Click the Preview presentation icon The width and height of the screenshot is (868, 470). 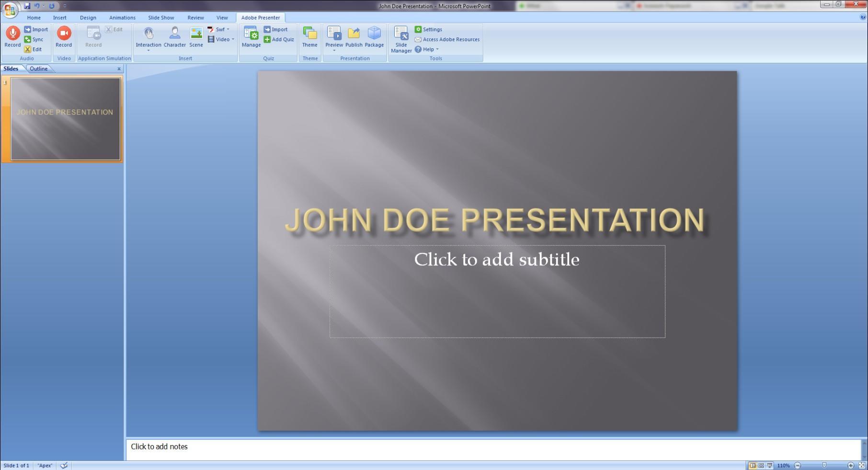pos(334,33)
